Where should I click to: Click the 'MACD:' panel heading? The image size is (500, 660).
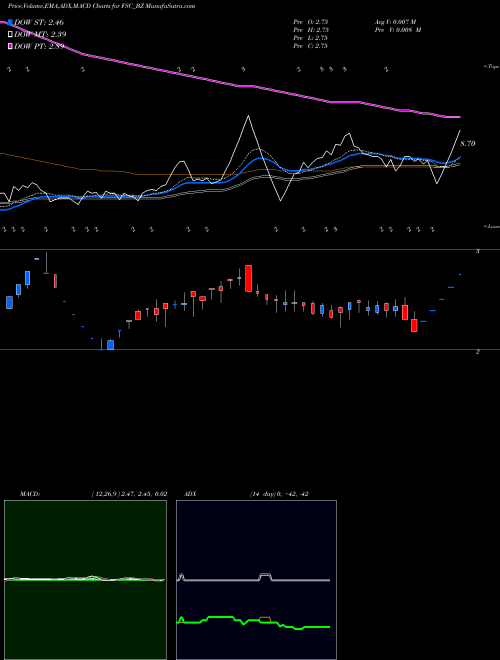tap(30, 494)
